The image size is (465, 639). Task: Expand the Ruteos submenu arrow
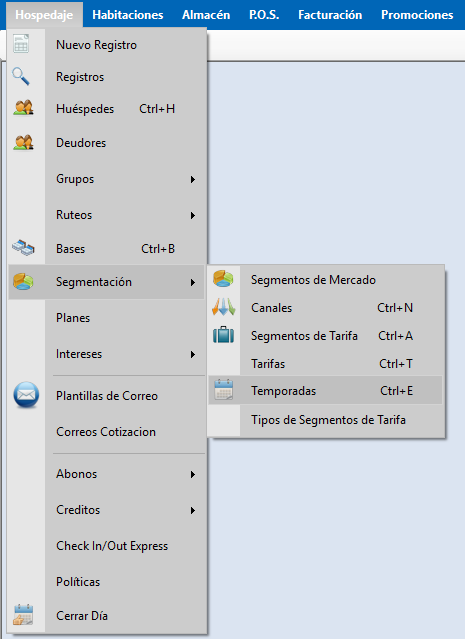pos(193,215)
